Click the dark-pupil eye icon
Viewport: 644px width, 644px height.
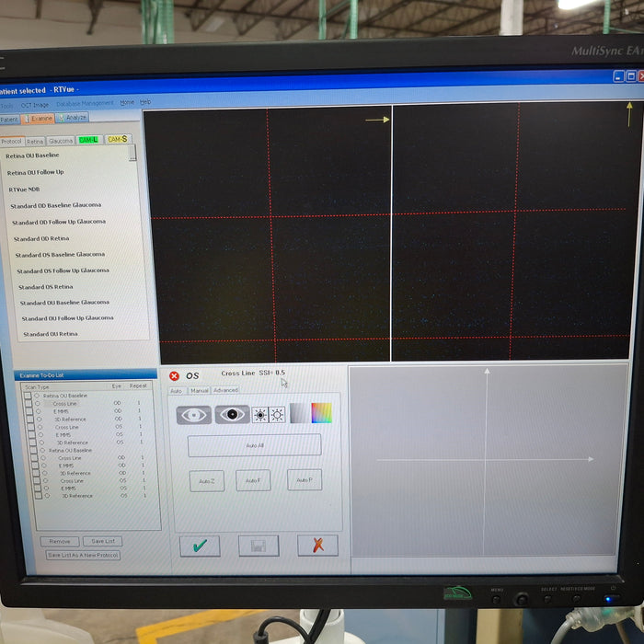pos(232,414)
